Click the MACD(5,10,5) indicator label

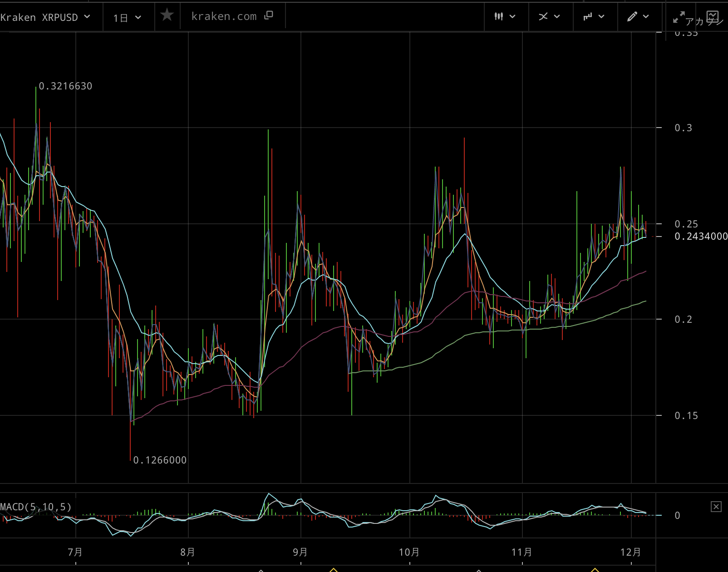click(36, 507)
